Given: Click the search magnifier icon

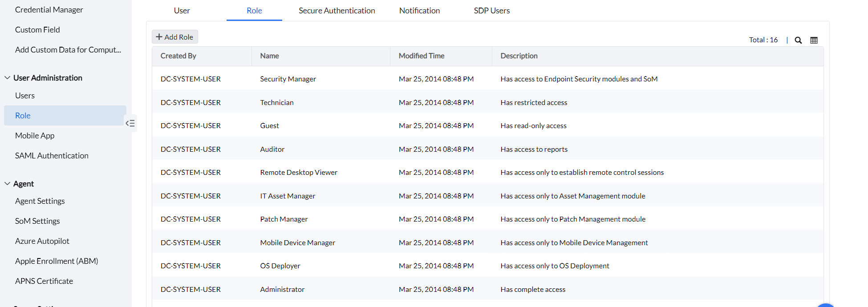Looking at the screenshot, I should [798, 40].
